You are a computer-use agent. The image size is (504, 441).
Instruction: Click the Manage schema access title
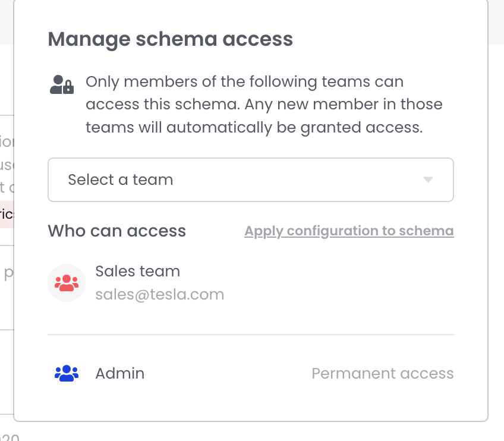[x=170, y=39]
